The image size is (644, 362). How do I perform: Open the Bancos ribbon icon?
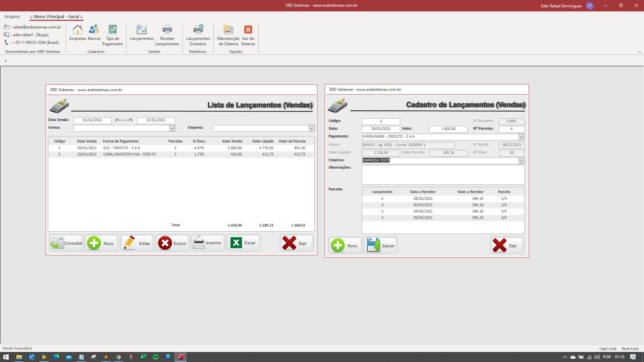point(94,33)
